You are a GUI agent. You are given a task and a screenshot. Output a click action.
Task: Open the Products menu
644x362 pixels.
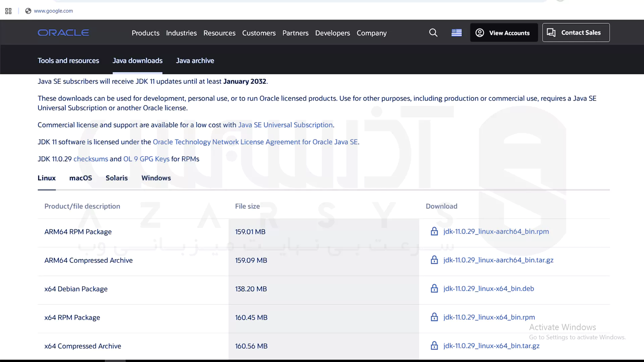[x=145, y=33]
